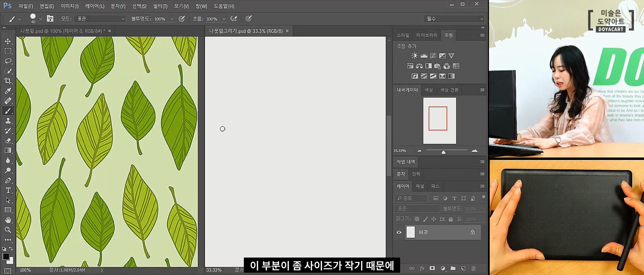Click the 33.33% zoom field in status bar
Viewport: 644px width, 275px height.
point(214,270)
